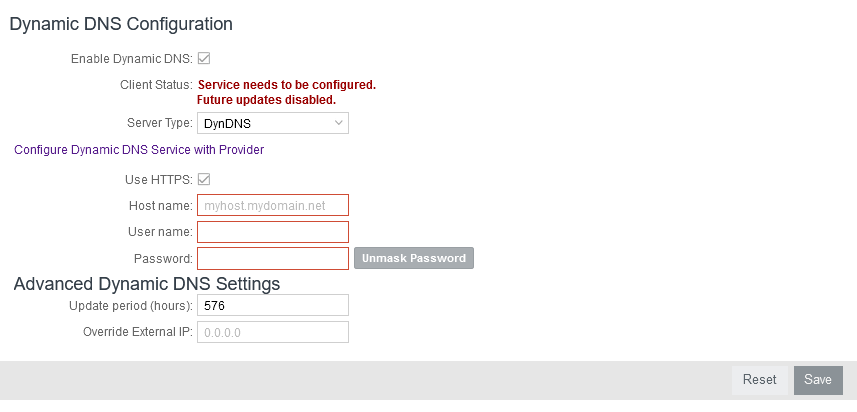This screenshot has width=857, height=412.
Task: Uncheck the Use HTTPS checkbox
Action: click(x=204, y=179)
